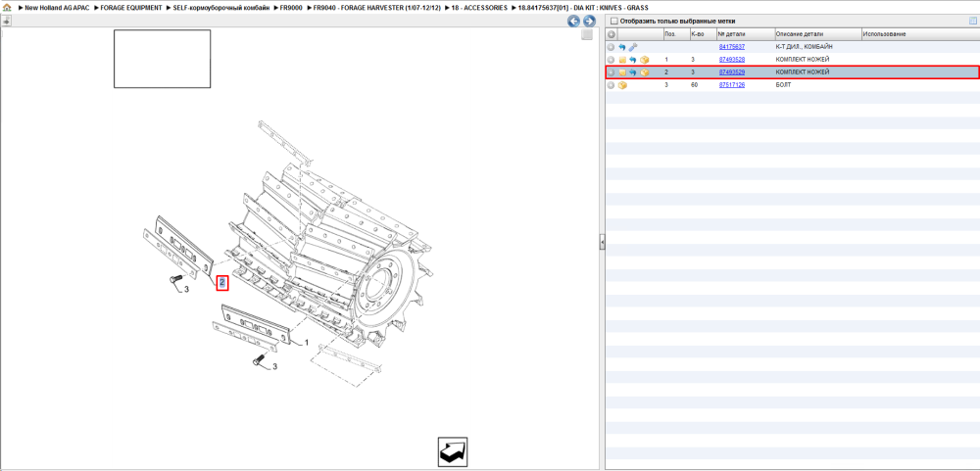Viewport: 980px width, 471px height.
Task: Select the highlighted callout 2 in the diagram
Action: pos(221,283)
